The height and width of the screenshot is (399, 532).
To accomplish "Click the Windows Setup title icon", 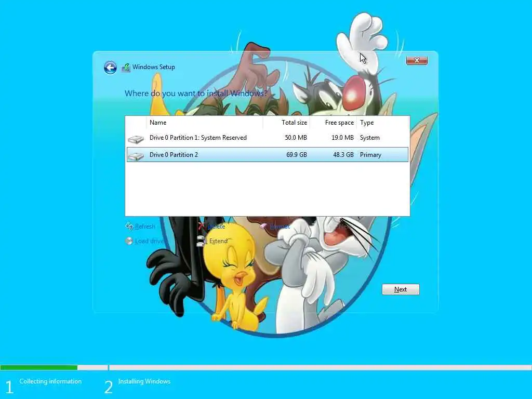I will [x=126, y=68].
